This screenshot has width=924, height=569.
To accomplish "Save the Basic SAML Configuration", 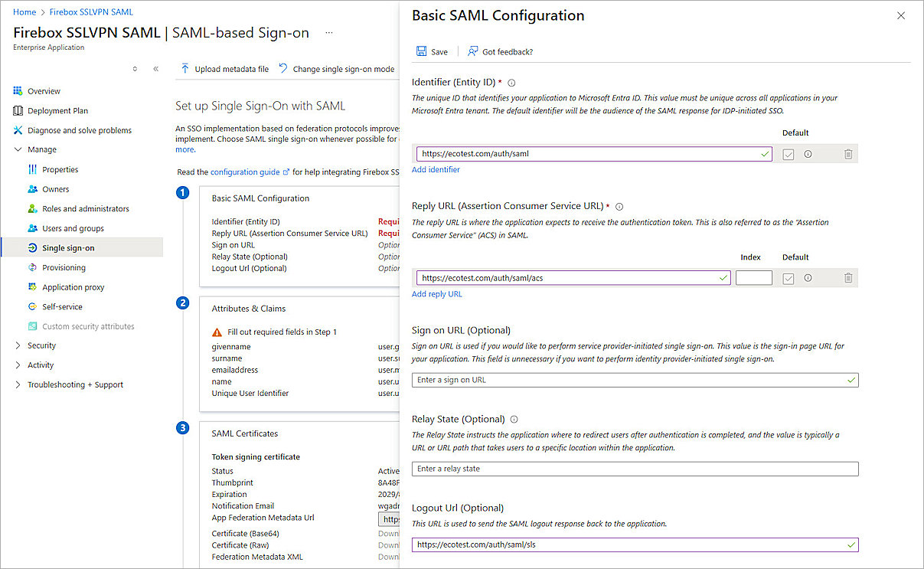I will click(x=432, y=51).
